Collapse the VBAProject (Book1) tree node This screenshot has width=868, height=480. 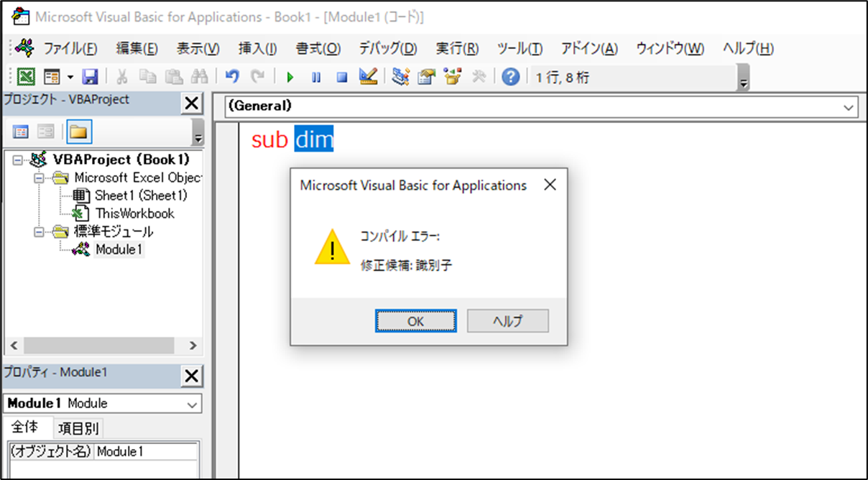tap(18, 160)
